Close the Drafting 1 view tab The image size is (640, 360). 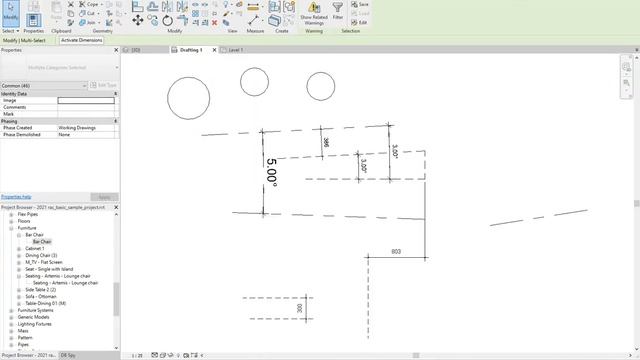(214, 50)
